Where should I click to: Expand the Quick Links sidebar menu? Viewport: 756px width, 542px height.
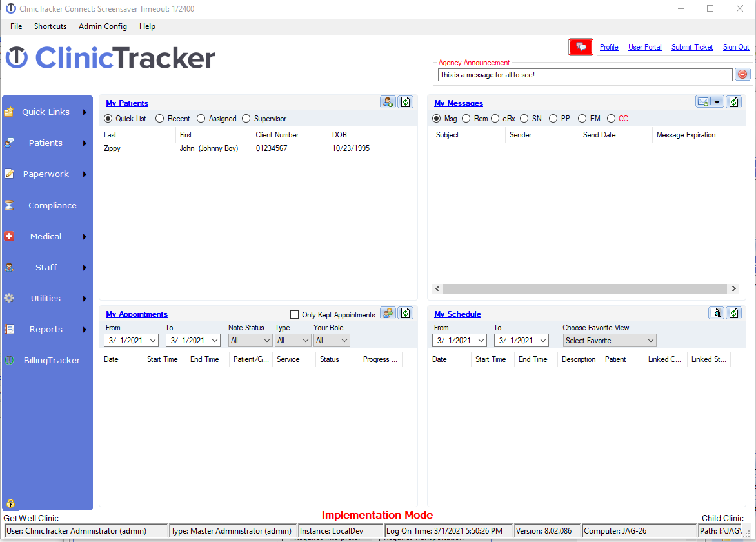(x=85, y=112)
